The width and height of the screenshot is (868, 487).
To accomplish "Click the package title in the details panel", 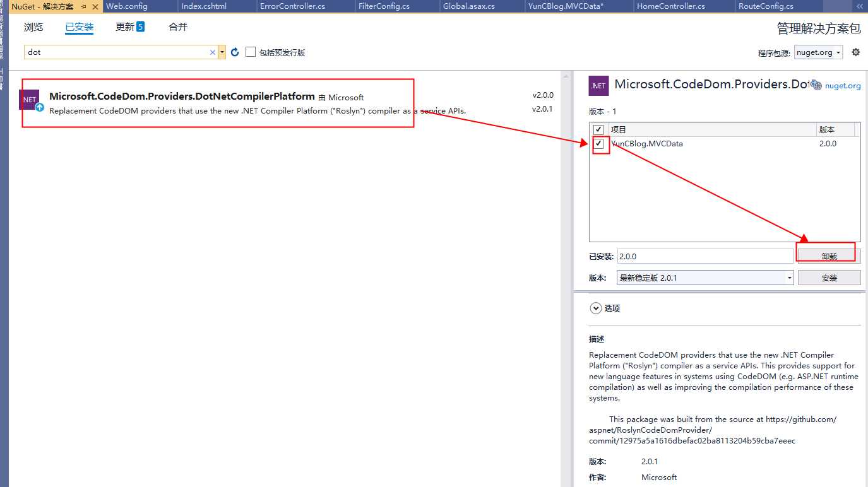I will pos(711,85).
